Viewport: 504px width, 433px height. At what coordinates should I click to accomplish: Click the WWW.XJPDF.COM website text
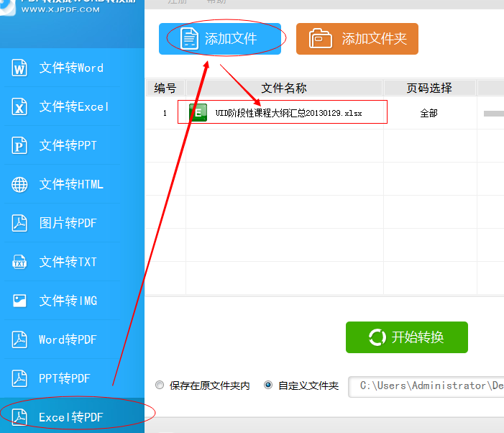[x=60, y=9]
